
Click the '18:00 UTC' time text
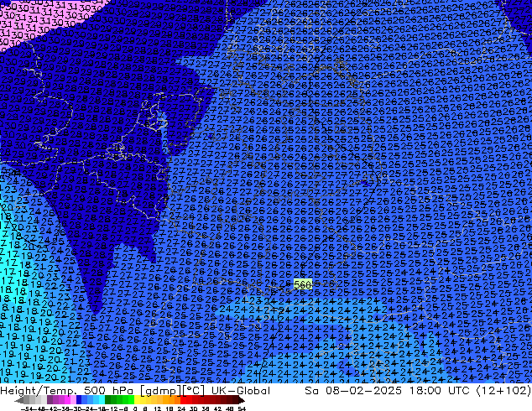440,391
